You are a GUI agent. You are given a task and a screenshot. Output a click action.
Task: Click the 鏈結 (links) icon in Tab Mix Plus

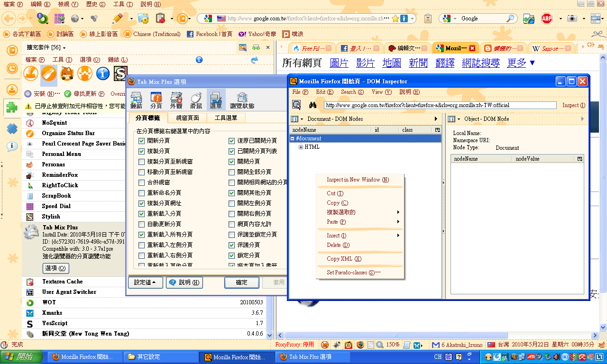click(137, 100)
